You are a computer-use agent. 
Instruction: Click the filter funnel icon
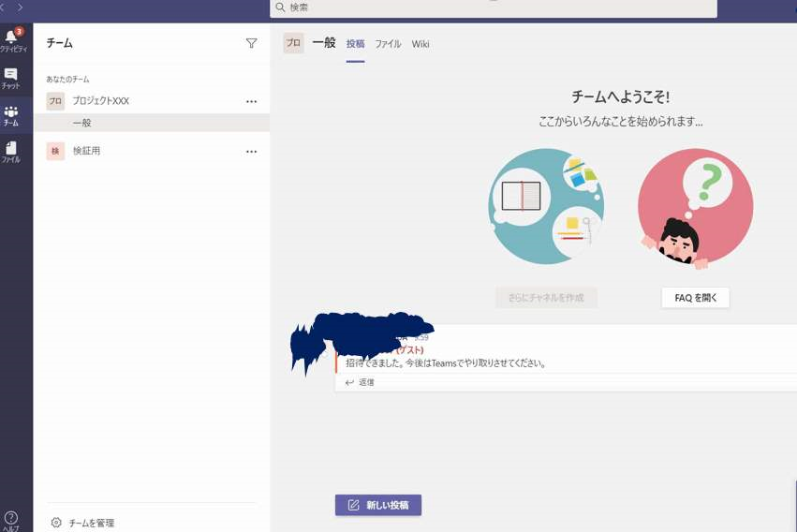pyautogui.click(x=251, y=43)
